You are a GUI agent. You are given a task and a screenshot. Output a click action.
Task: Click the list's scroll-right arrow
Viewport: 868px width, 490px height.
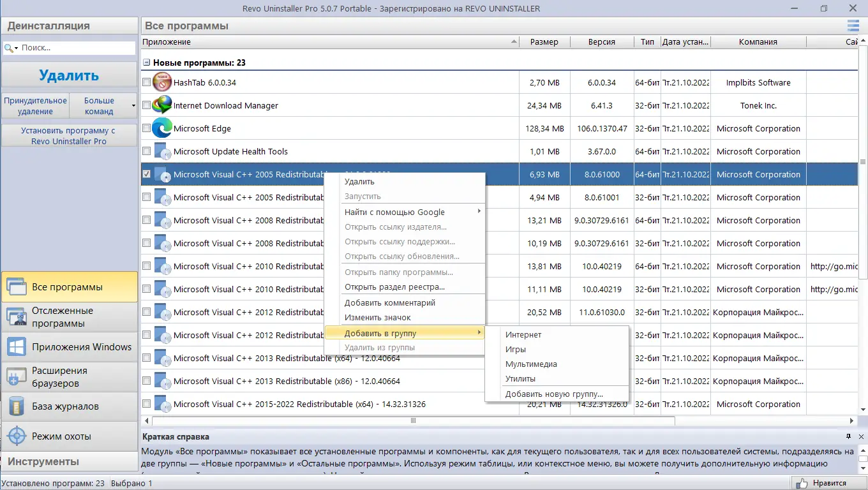[x=852, y=420]
